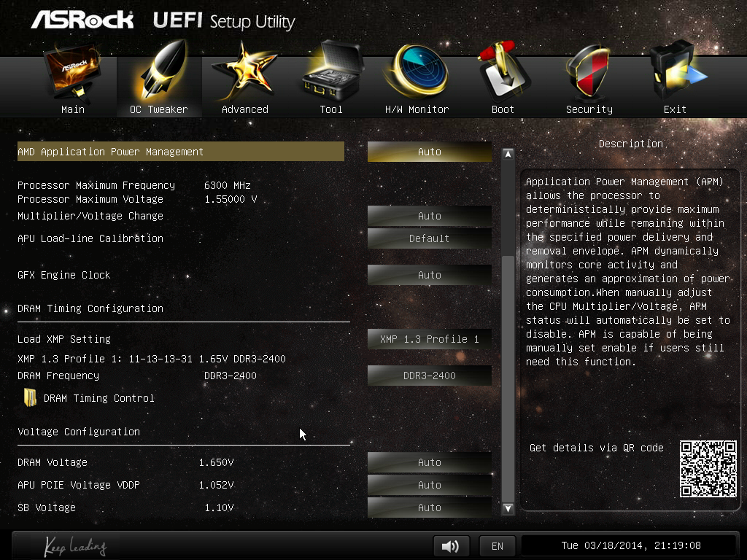Open APU PCIE Voltage VDDP Auto dropdown
747x560 pixels.
coord(429,485)
